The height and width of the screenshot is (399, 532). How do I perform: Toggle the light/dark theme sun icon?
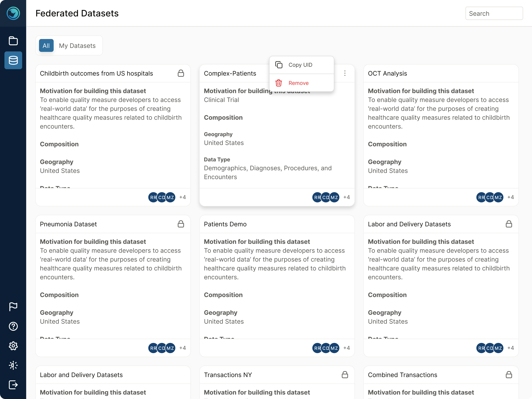[13, 365]
